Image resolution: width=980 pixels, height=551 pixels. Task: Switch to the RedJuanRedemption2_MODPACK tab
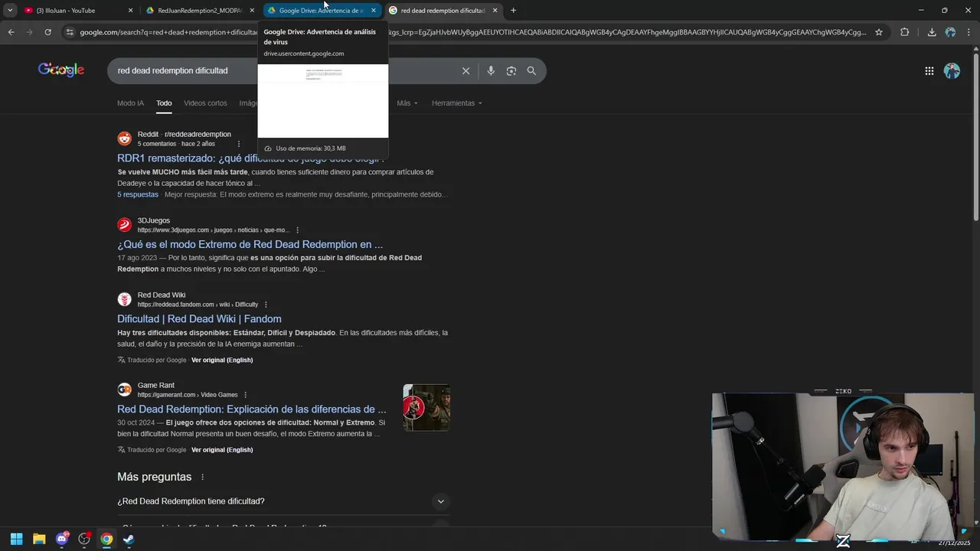[x=201, y=11]
